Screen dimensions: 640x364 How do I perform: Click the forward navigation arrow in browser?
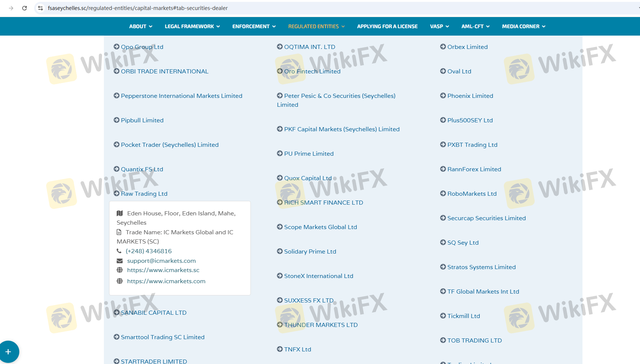[11, 8]
